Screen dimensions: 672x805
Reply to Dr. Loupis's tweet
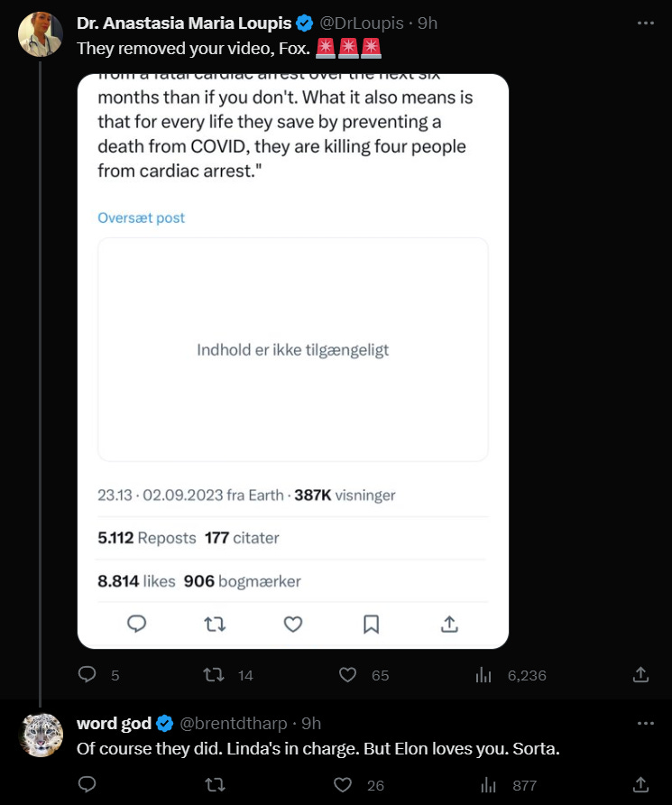pos(87,674)
